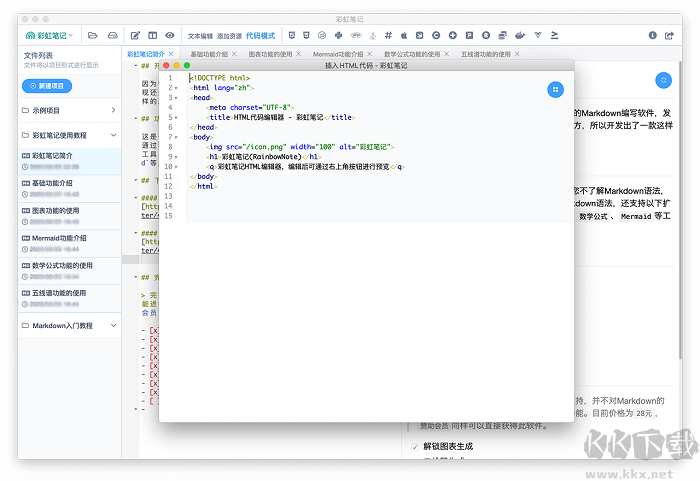
Task: Open 数学公式功能的使用 note in file list
Action: [x=62, y=265]
